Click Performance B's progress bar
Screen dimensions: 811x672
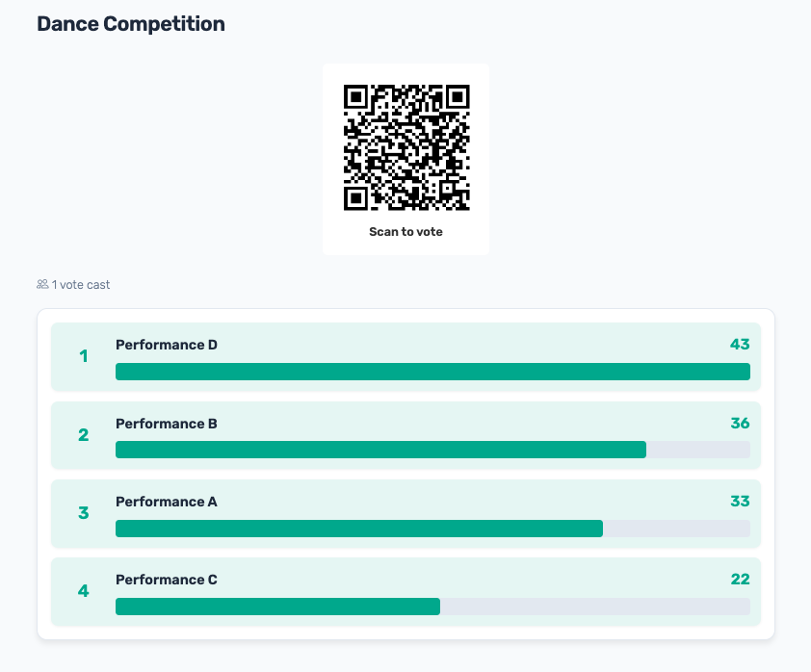pyautogui.click(x=432, y=450)
